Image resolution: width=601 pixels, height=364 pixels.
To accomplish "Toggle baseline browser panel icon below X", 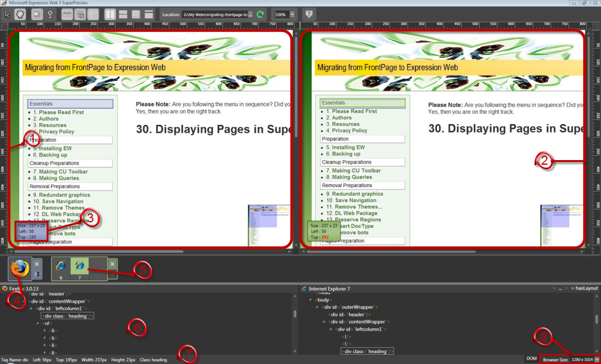I will pos(37,274).
